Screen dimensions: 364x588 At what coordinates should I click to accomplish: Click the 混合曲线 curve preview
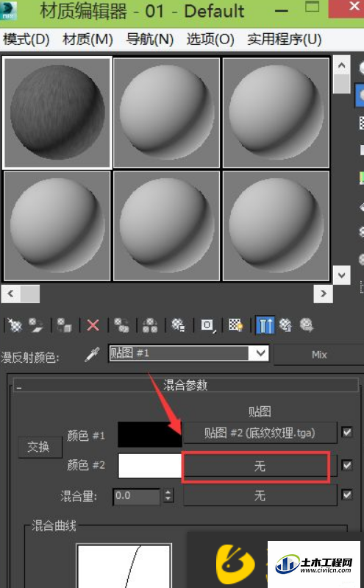(x=124, y=565)
